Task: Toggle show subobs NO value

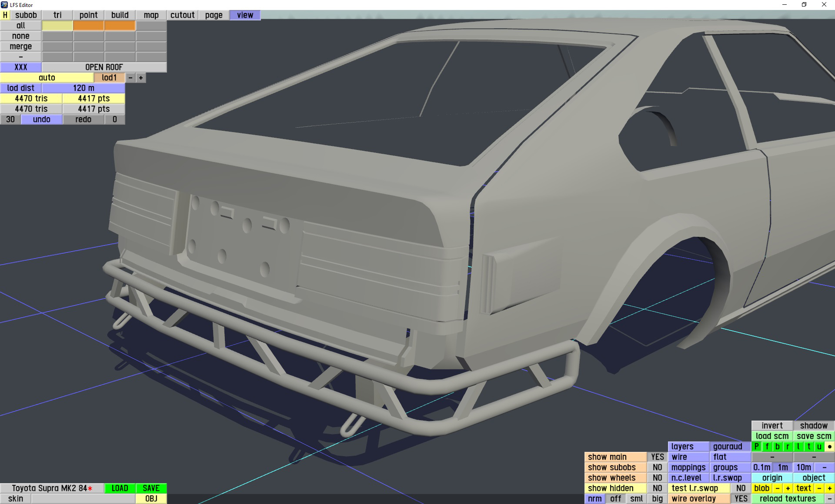Action: point(657,467)
